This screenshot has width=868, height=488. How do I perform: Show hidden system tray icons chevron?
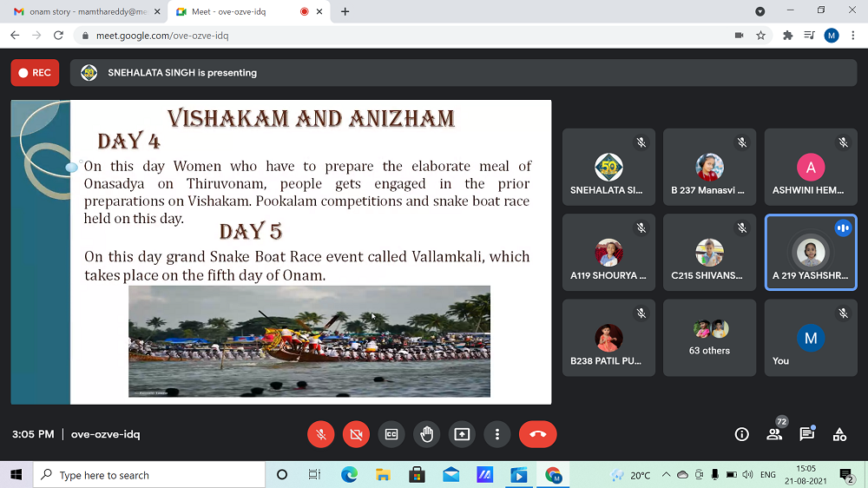[666, 475]
